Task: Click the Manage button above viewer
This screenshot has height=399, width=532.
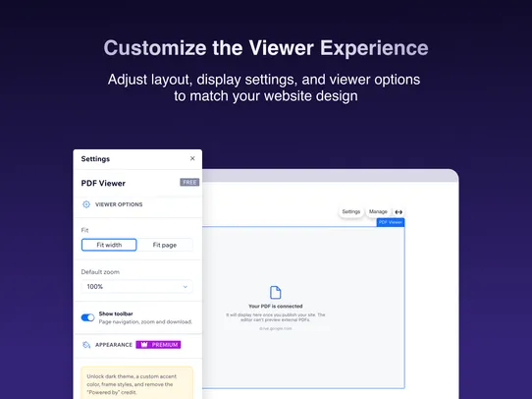Action: click(x=378, y=211)
